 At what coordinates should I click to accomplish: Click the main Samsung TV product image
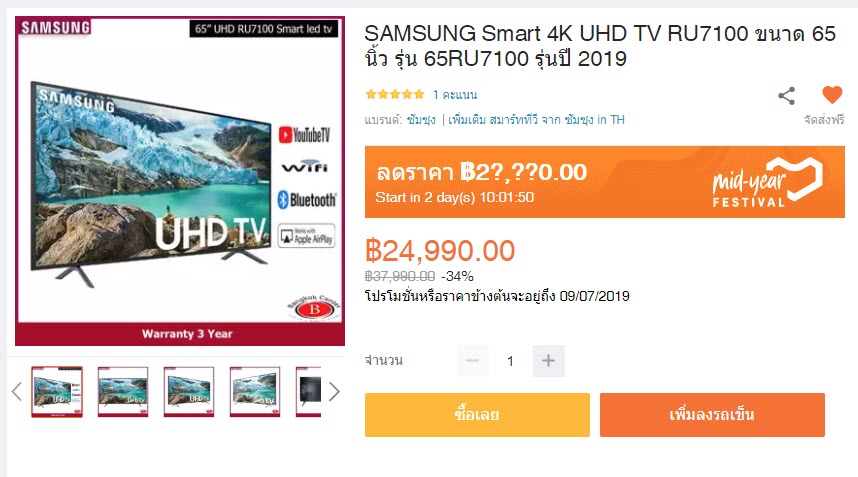[180, 181]
